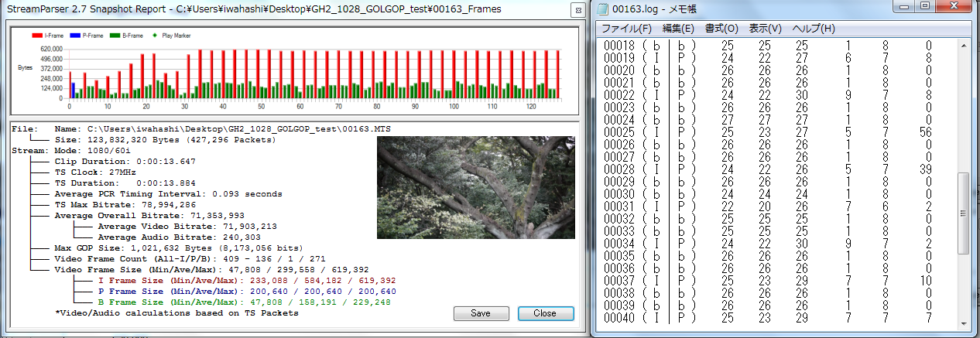Click the tree video frame thumbnail

coord(475,188)
